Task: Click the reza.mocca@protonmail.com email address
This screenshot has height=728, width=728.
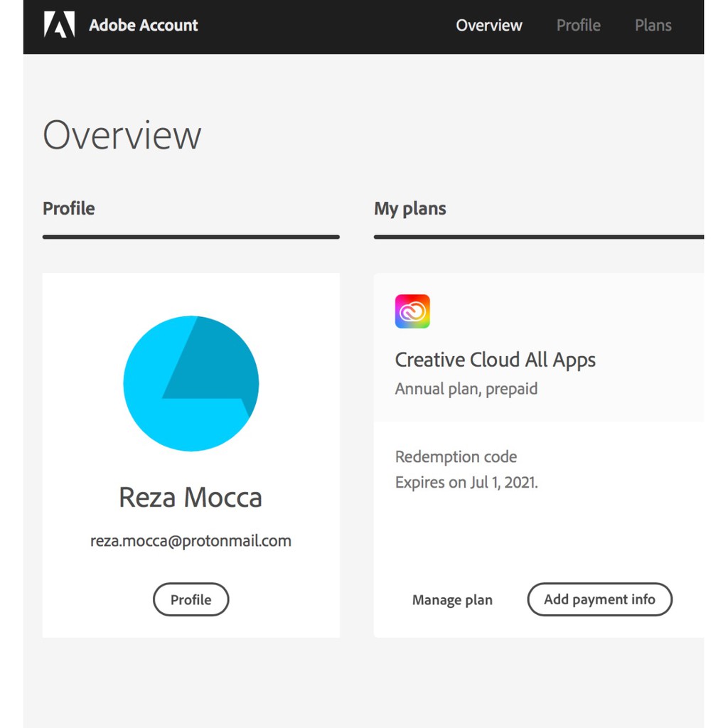Action: [x=191, y=540]
